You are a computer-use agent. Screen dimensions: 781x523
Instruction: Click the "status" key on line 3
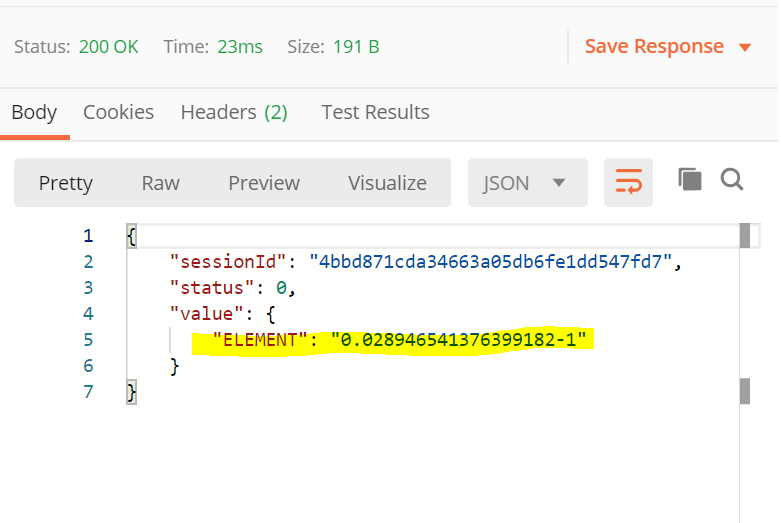tap(212, 288)
